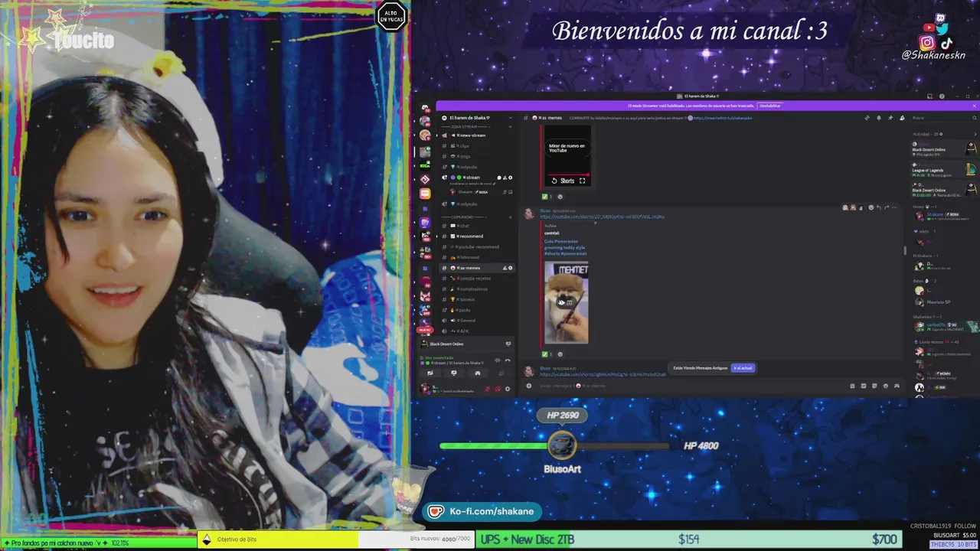Screen dimensions: 980x551
Task: Toggle camera on in voice panel
Action: click(x=430, y=373)
